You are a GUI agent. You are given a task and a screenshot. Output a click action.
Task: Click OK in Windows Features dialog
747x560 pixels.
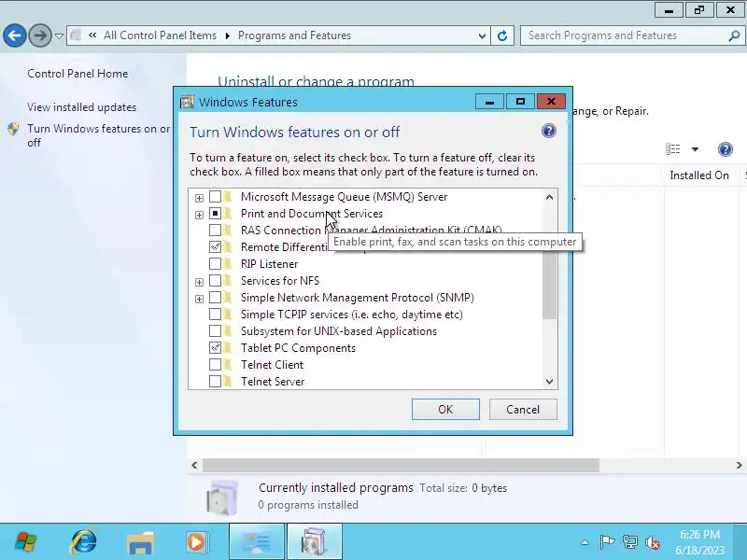(x=445, y=410)
